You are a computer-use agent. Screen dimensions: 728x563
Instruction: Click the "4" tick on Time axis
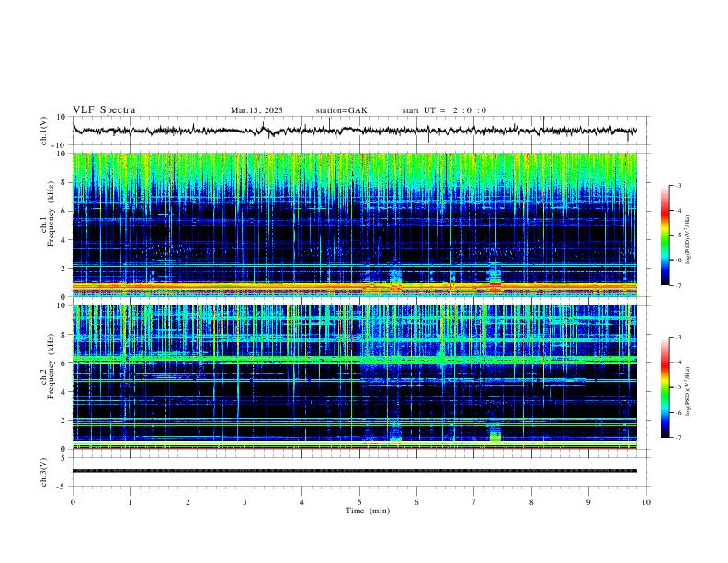coord(301,502)
